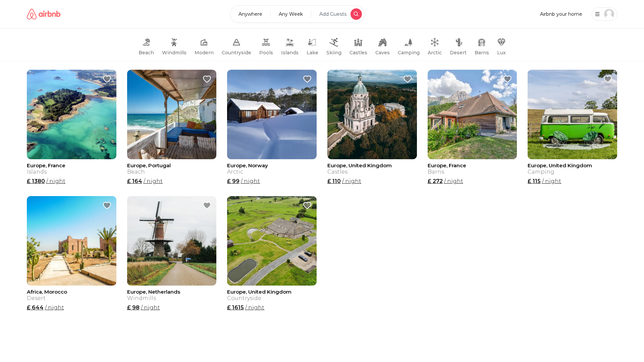Select the Arctic snowflake category icon
This screenshot has height=362, width=644.
click(435, 43)
